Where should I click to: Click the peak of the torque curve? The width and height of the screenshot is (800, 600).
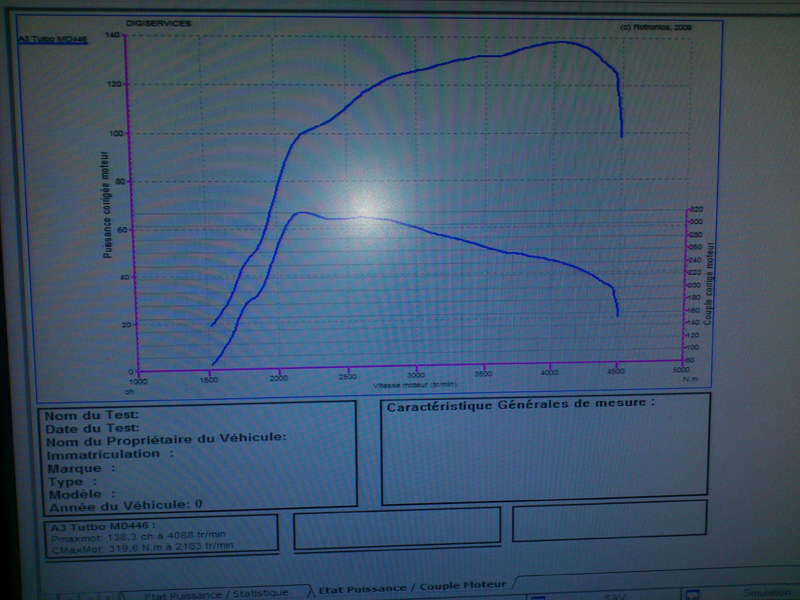[302, 212]
